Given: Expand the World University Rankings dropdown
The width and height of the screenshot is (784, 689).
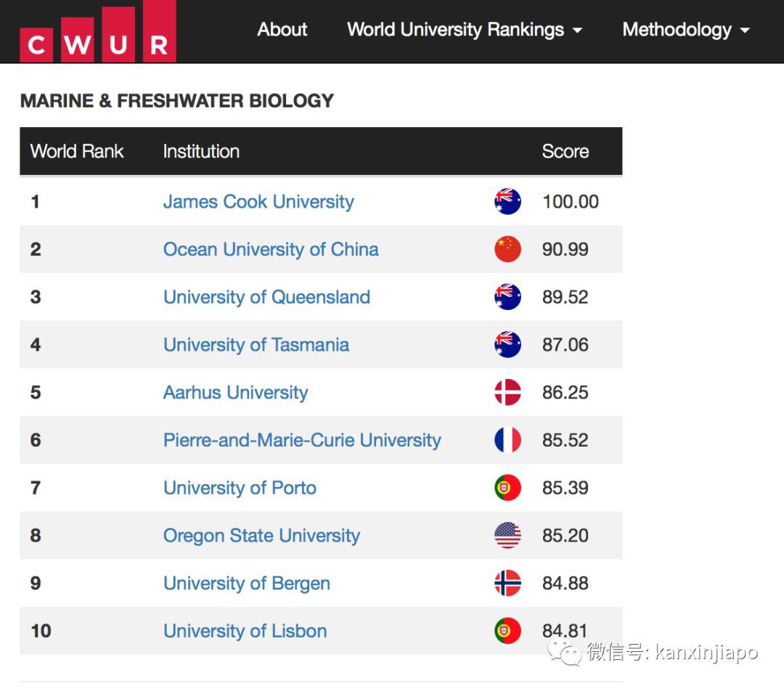Looking at the screenshot, I should 465,30.
